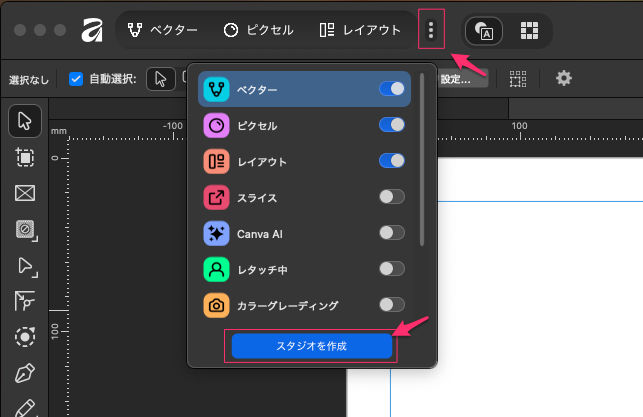Click the studio list vertical scrollbar
The width and height of the screenshot is (643, 417).
[424, 160]
